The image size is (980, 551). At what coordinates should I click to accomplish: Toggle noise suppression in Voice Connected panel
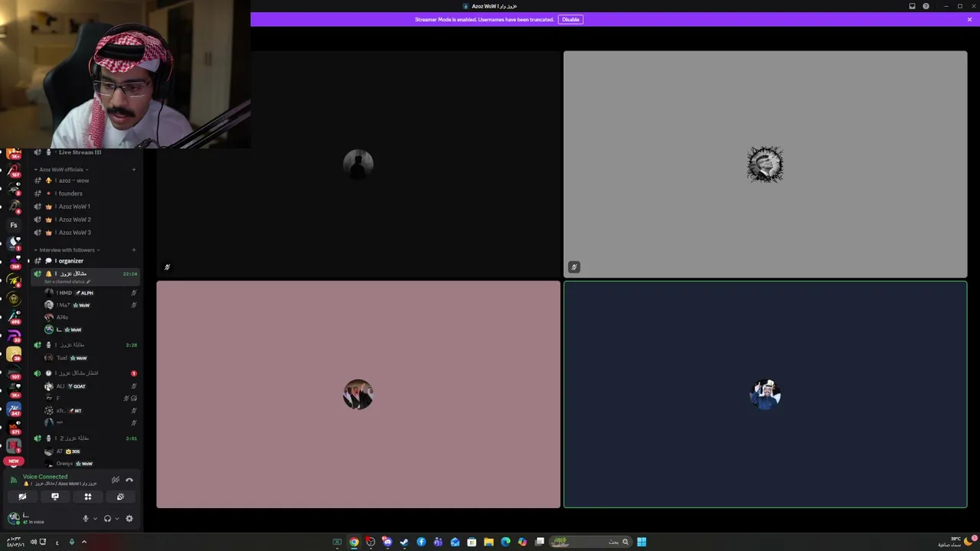click(116, 480)
